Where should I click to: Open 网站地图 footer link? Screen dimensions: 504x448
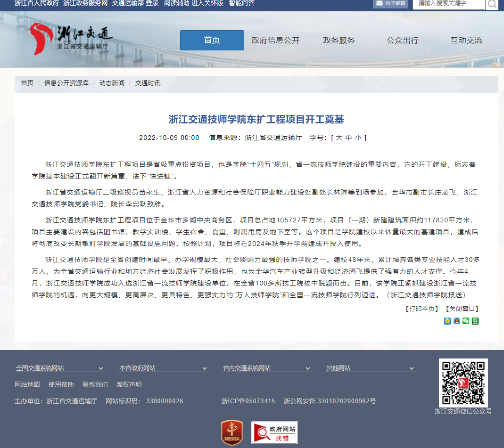pos(27,384)
